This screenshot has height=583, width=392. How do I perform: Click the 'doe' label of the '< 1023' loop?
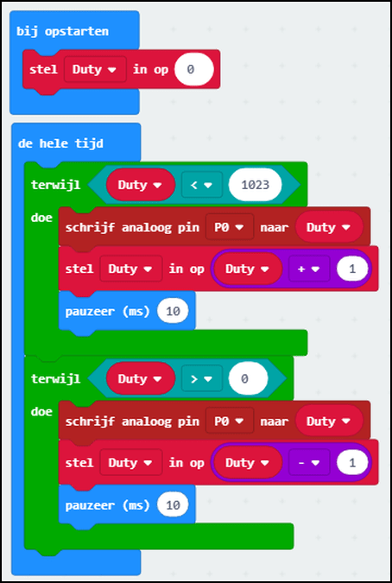pos(41,218)
